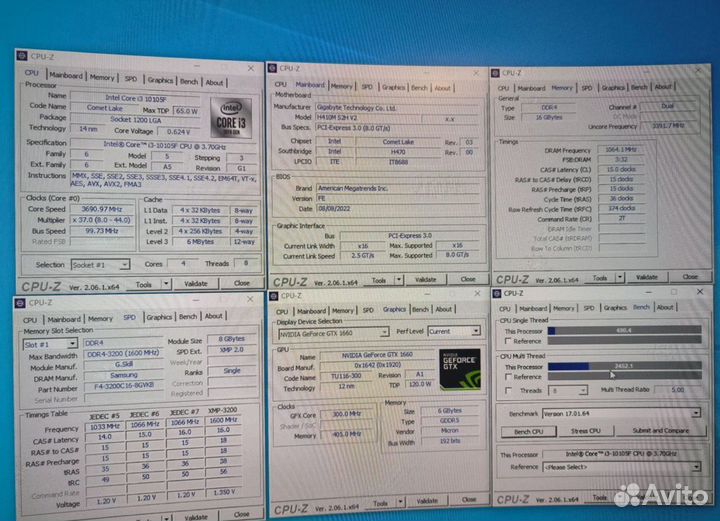Expand the Tools arrow in the Motherboard window
The height and width of the screenshot is (521, 720).
click(x=398, y=280)
